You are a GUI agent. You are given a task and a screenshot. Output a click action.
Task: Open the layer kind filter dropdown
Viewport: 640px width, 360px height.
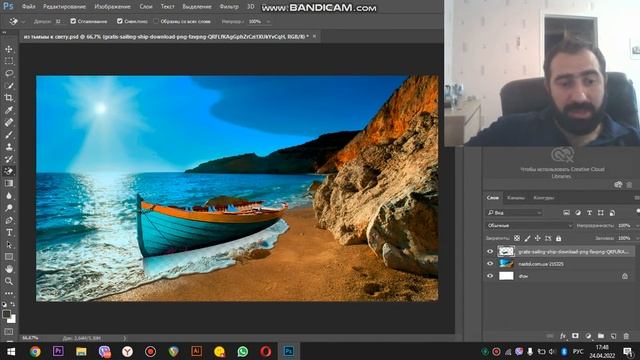[514, 213]
